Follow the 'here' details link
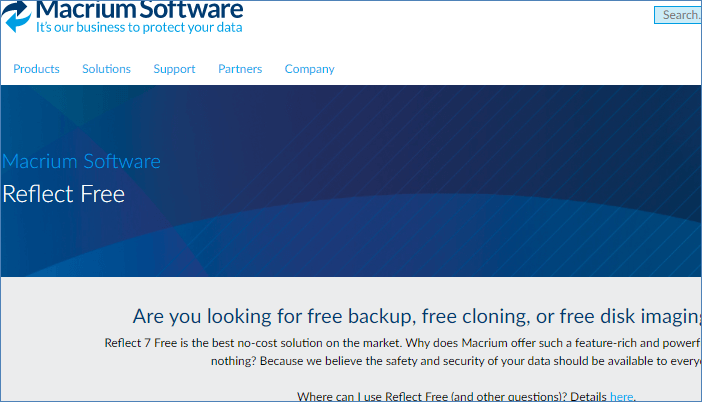Viewport: 702px width, 402px height. coord(621,396)
